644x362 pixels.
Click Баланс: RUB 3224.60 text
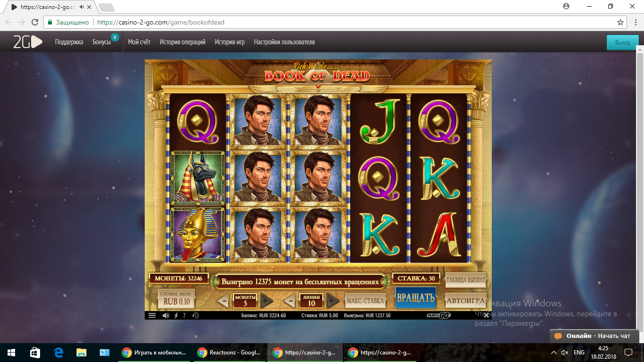263,315
